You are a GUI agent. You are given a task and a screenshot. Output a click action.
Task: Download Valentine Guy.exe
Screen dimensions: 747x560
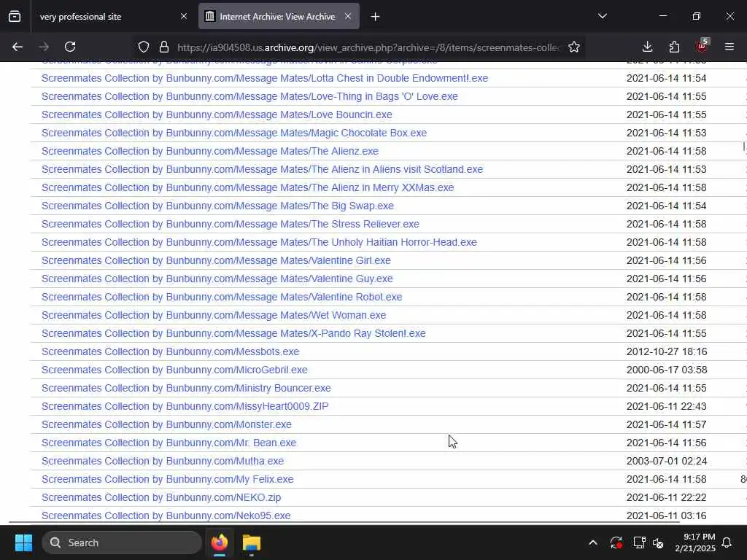coord(217,279)
